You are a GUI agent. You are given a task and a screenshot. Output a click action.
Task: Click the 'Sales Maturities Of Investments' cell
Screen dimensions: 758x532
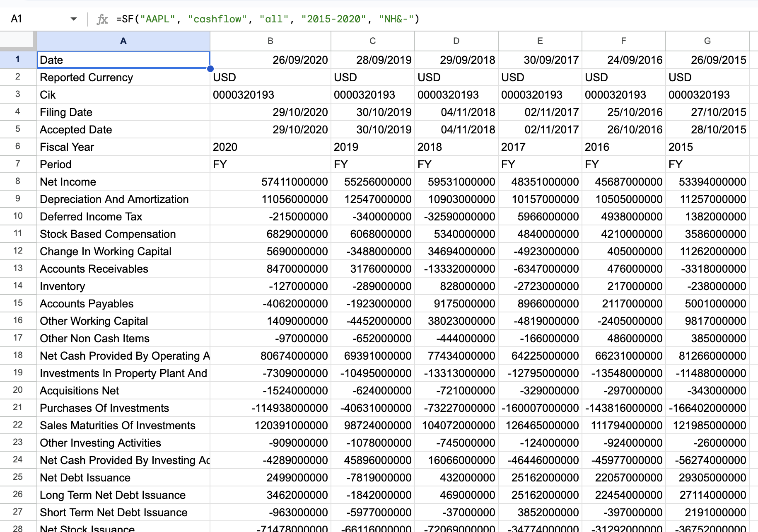123,426
